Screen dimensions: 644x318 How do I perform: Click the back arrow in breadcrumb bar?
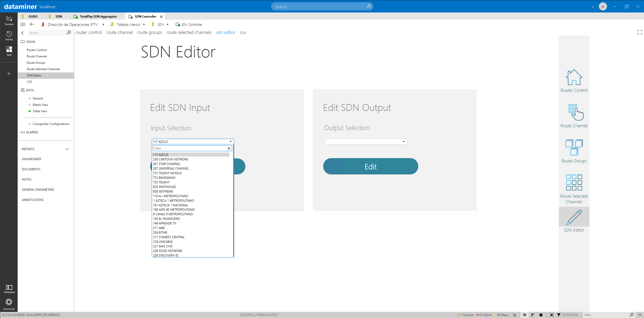[32, 24]
